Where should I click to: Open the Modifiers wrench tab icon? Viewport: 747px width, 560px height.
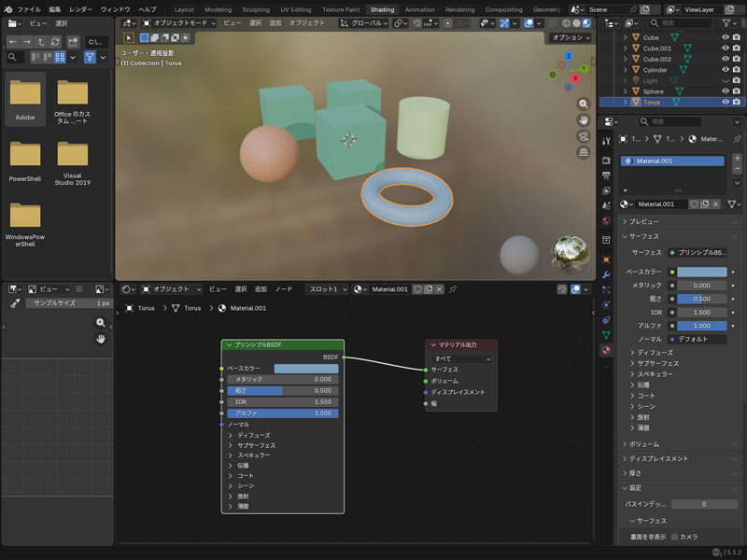[606, 274]
